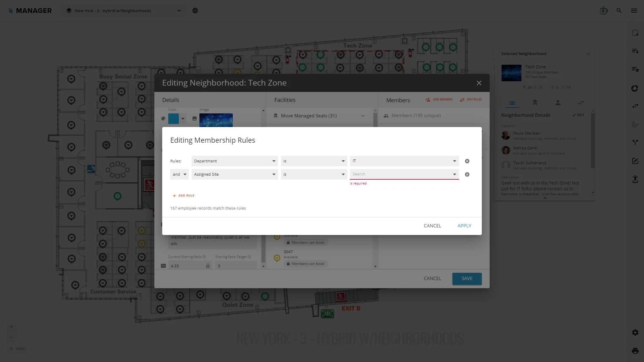Cancel the membership rules dialog
Image resolution: width=644 pixels, height=362 pixels.
click(432, 226)
